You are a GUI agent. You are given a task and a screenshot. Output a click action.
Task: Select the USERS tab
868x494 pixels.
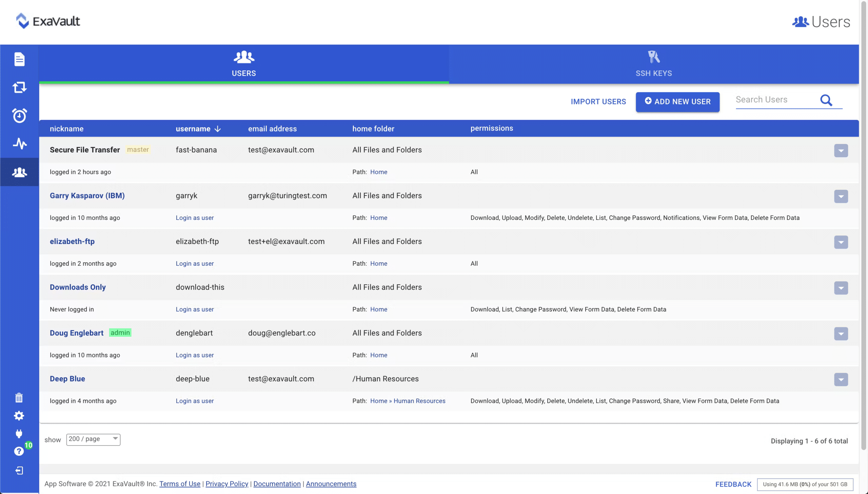244,64
